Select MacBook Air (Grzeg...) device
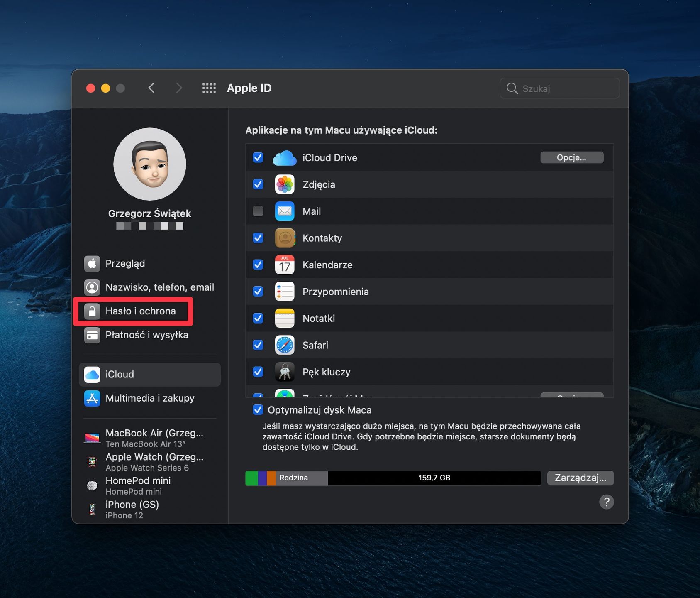 [149, 438]
